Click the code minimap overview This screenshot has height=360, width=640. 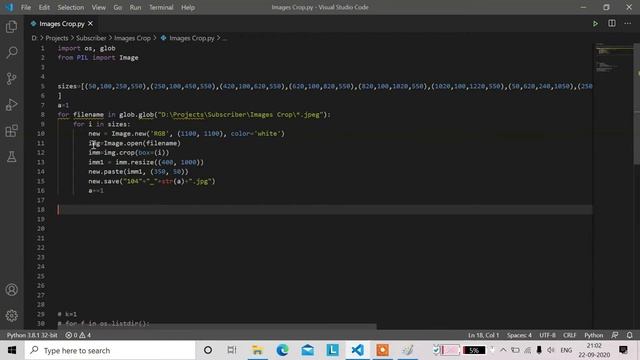click(x=613, y=58)
